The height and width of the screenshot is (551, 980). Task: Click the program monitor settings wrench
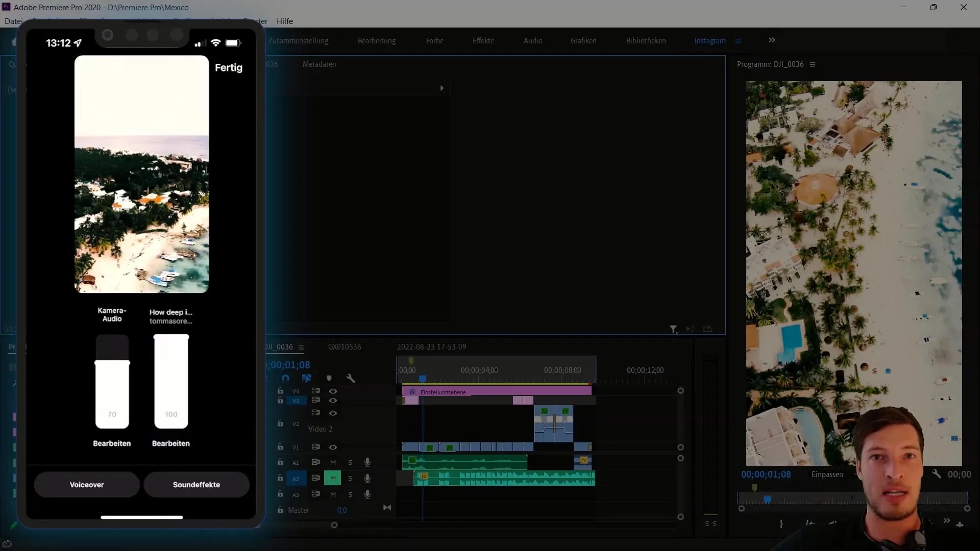(x=937, y=474)
